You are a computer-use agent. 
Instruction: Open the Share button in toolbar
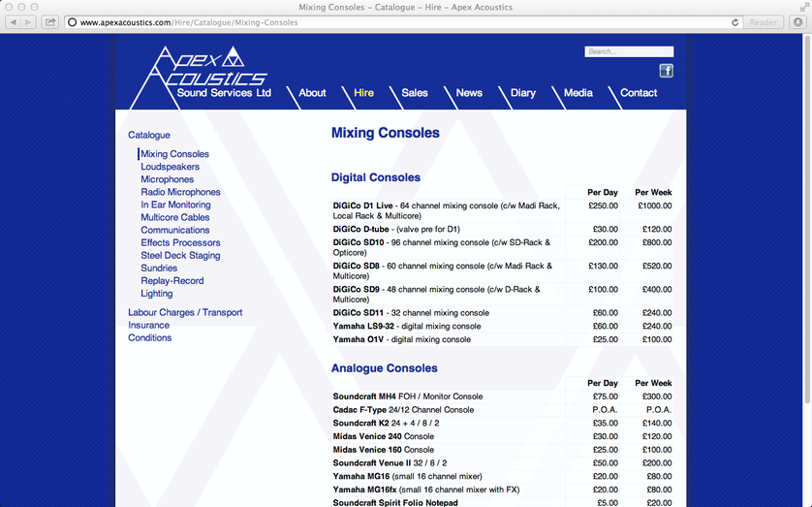coord(50,22)
